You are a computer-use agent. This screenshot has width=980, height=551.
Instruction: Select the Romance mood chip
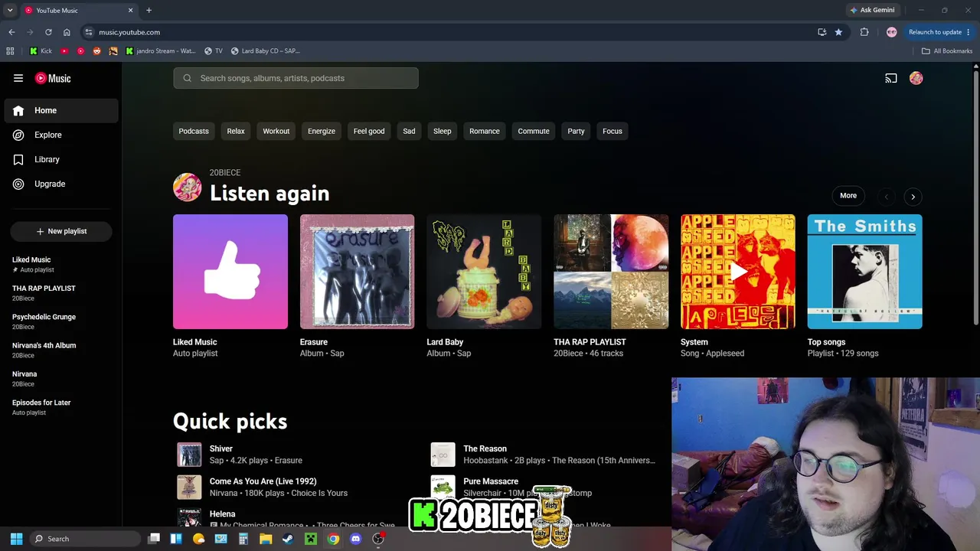click(485, 131)
